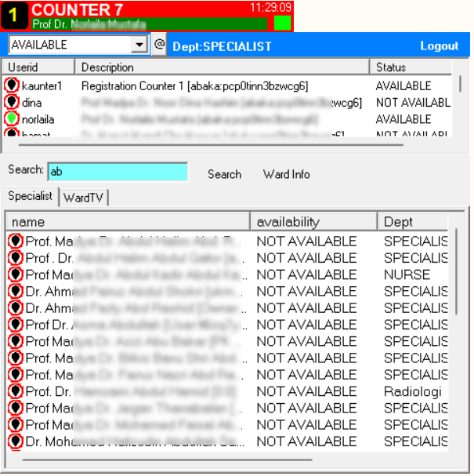This screenshot has width=474, height=476.
Task: Click the status icon of the 'Prof . Dr.' row
Action: pyautogui.click(x=16, y=258)
